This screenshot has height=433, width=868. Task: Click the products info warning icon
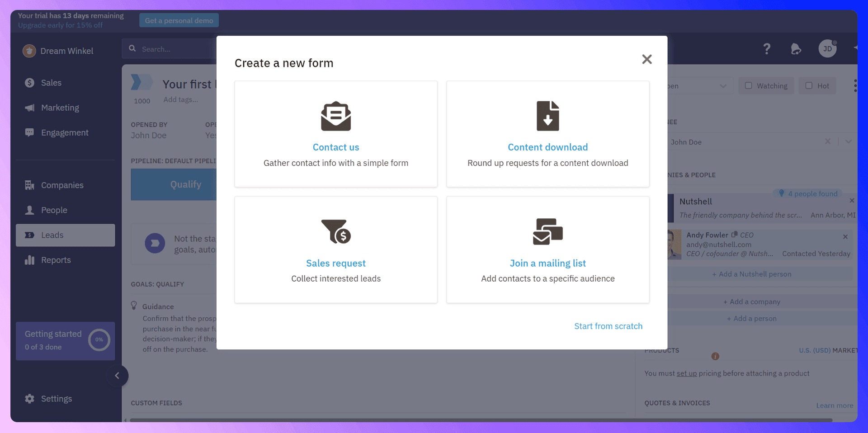[x=715, y=356]
